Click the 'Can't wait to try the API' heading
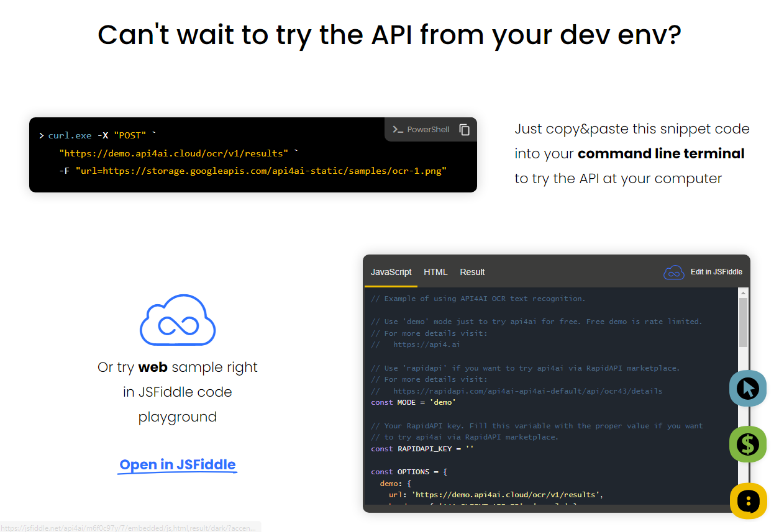The width and height of the screenshot is (779, 532). click(389, 35)
